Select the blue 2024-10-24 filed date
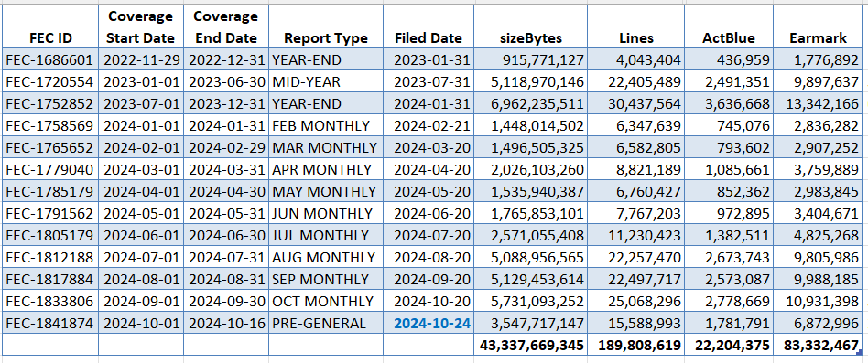The image size is (868, 363). click(x=432, y=323)
